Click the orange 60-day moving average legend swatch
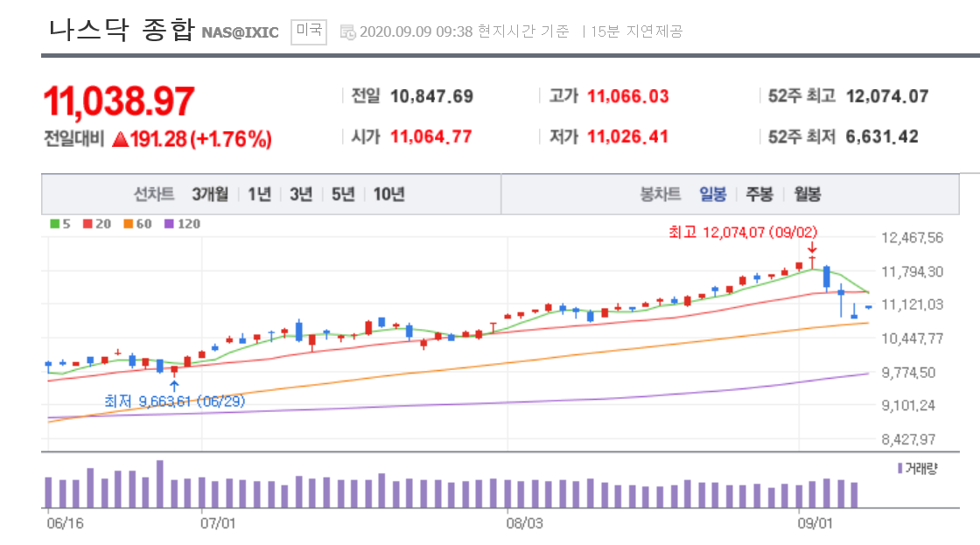The image size is (980, 545). pyautogui.click(x=128, y=224)
